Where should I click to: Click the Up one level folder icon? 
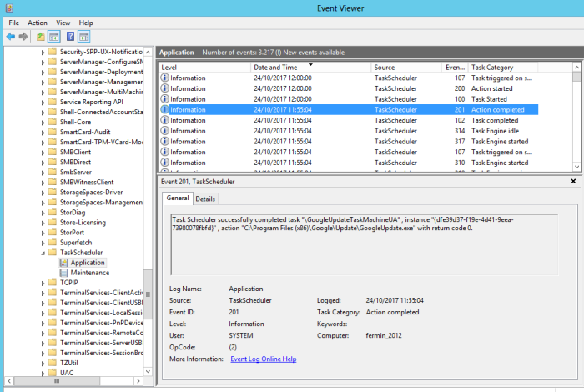[x=41, y=37]
